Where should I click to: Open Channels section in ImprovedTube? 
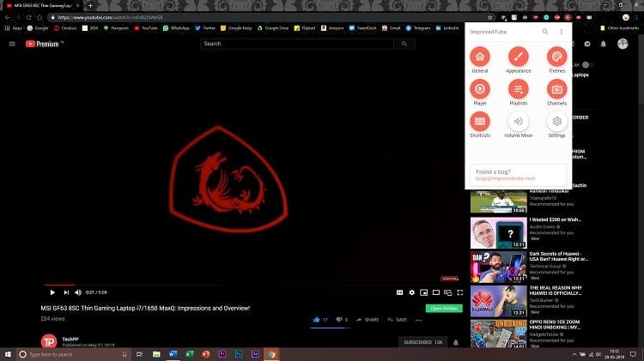(x=557, y=89)
